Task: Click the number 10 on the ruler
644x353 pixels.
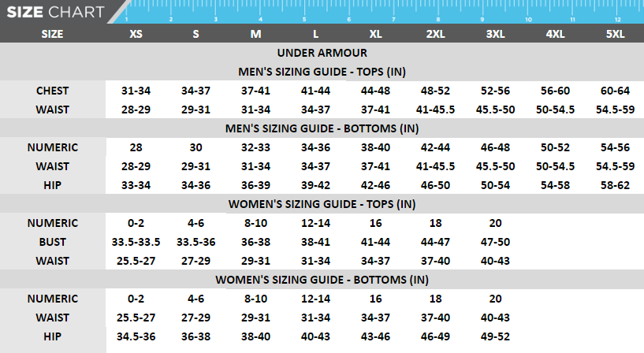Action: 527,18
